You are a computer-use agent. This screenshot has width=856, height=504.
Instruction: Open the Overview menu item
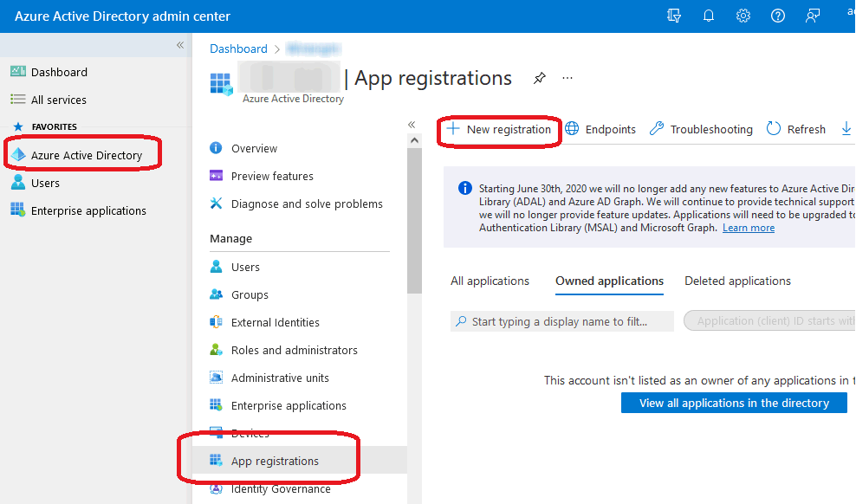(x=254, y=148)
